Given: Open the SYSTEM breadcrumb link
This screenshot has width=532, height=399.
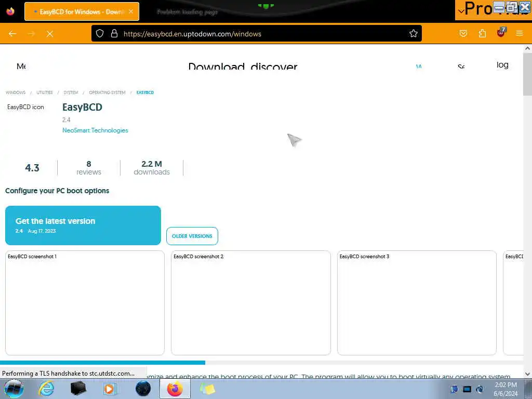Looking at the screenshot, I should coord(71,92).
